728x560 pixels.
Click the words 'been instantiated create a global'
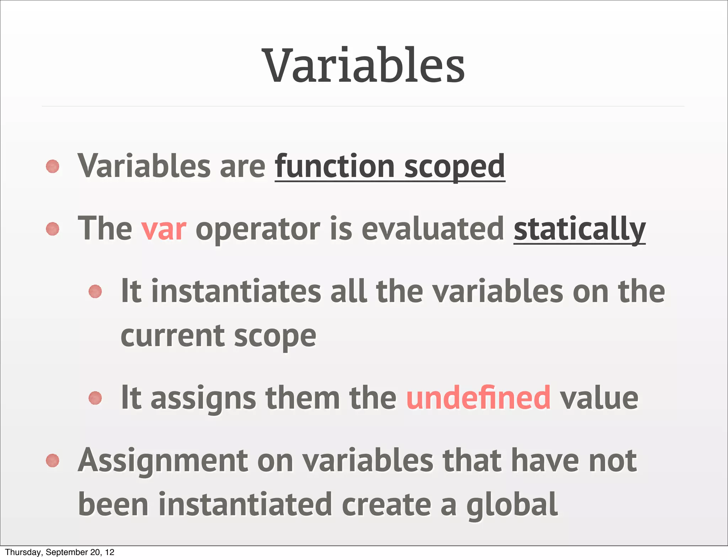[318, 505]
